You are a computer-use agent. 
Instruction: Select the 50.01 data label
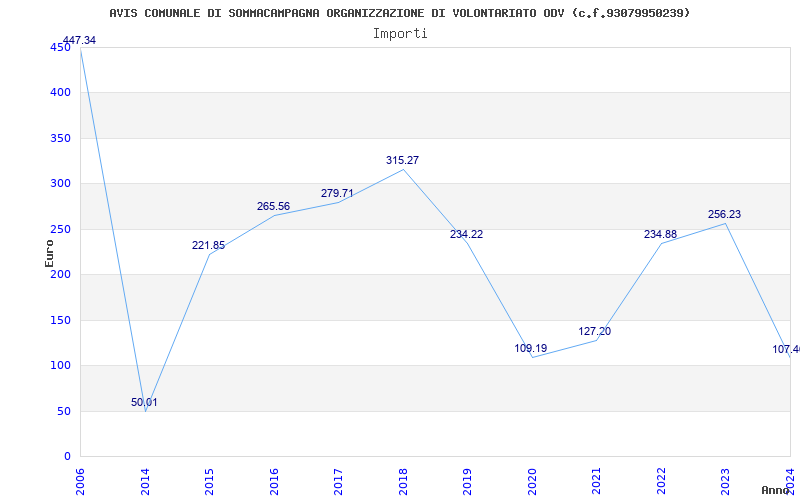[144, 402]
